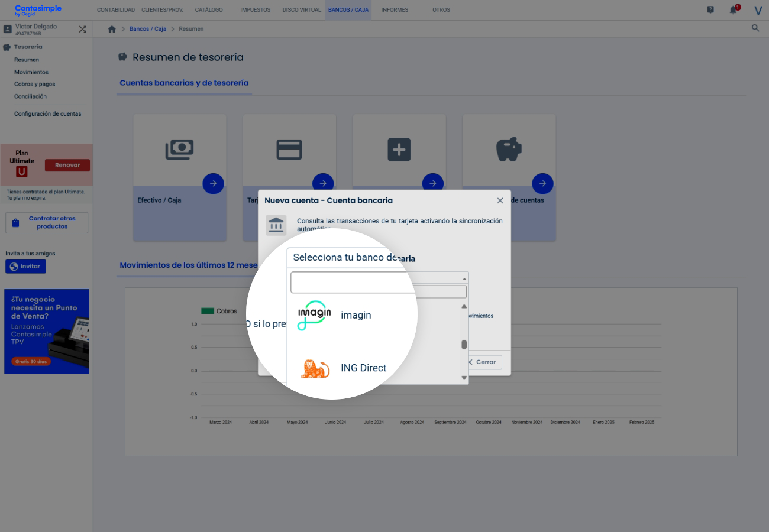Viewport: 769px width, 532px height.
Task: Open the DISCO VIRTUAL menu
Action: pyautogui.click(x=302, y=10)
